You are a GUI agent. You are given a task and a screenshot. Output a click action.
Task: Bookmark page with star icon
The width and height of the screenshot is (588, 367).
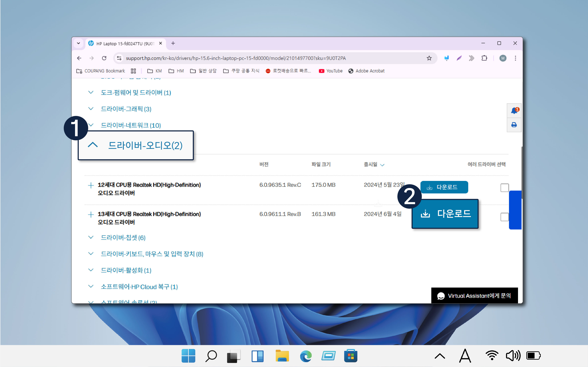point(429,58)
